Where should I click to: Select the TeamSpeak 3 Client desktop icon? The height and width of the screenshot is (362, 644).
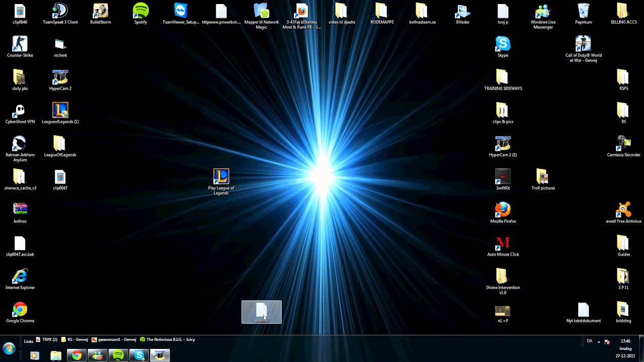click(x=60, y=14)
